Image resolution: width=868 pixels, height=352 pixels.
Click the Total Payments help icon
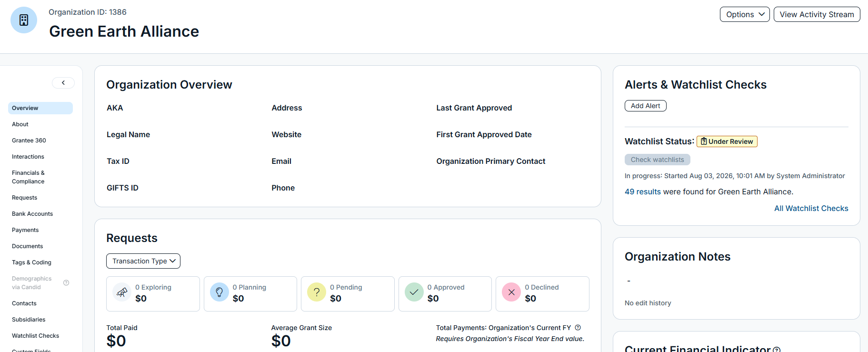pyautogui.click(x=578, y=328)
